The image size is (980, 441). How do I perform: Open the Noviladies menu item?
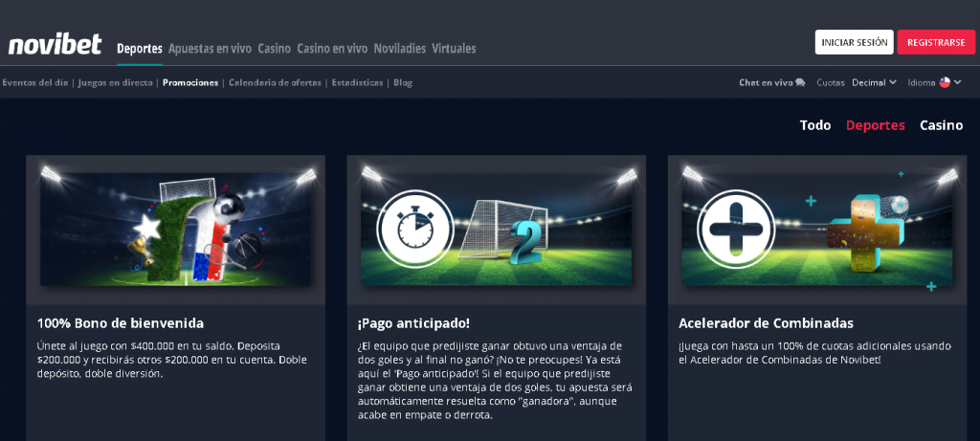(x=400, y=48)
